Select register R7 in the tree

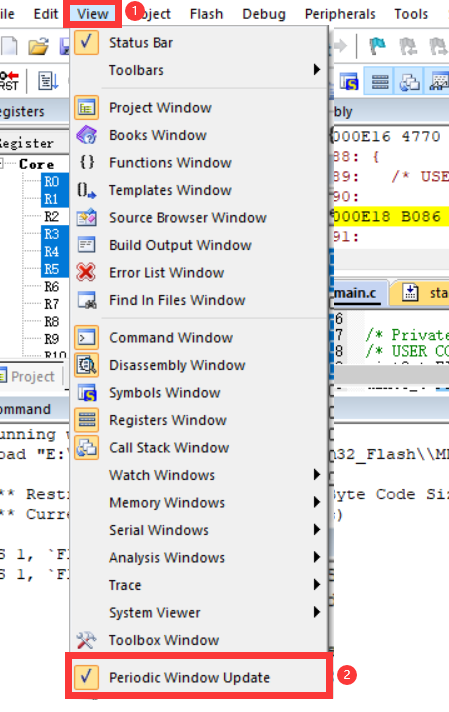coord(51,304)
